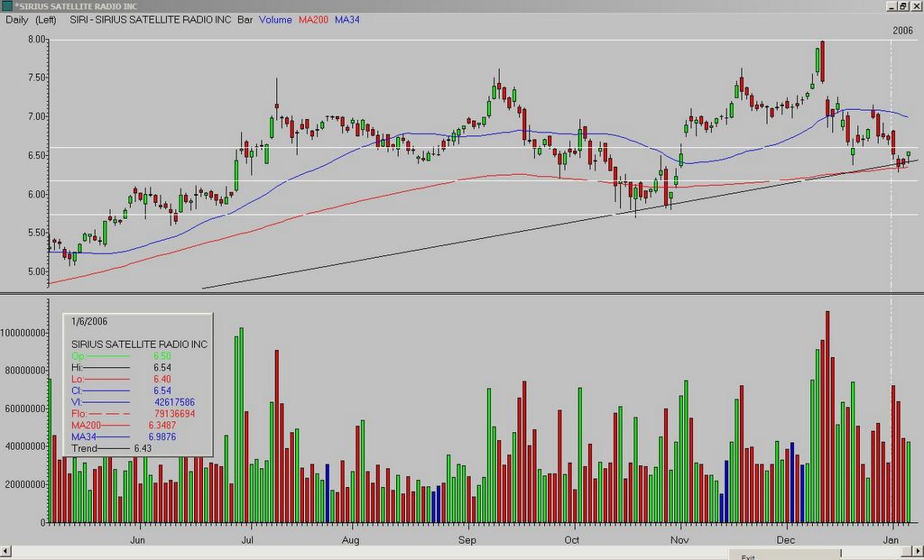Click the Cl: 6.54 close price row
This screenshot has height=560, width=924.
coord(122,391)
